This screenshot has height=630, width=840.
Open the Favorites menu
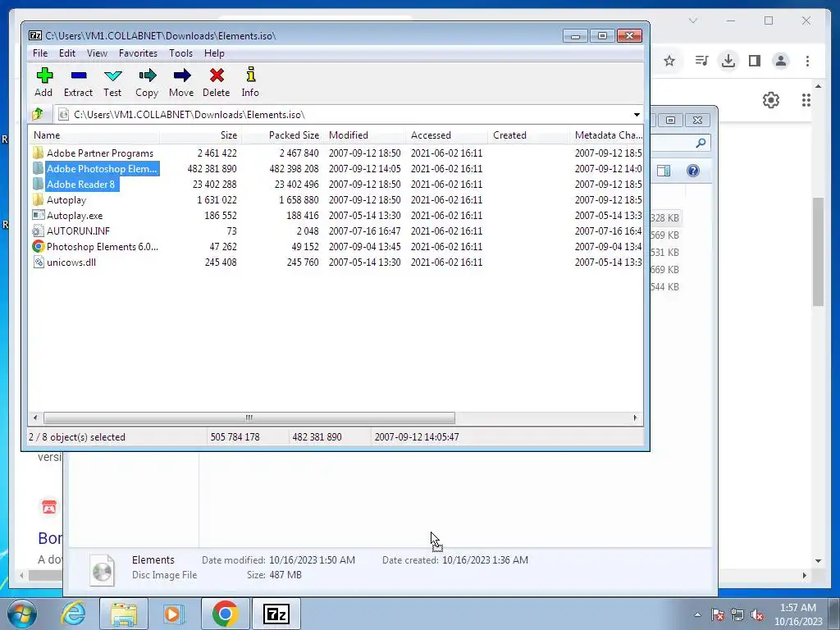point(138,53)
